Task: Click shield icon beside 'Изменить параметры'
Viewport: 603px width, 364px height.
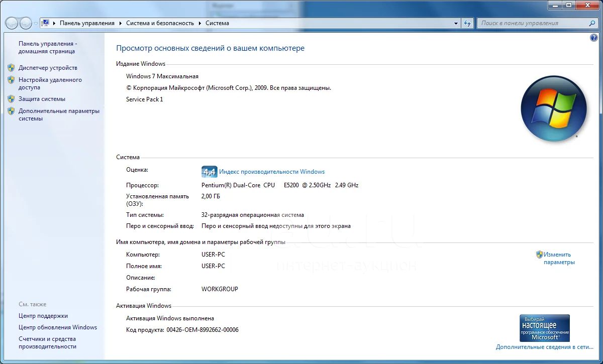Action: tap(540, 255)
